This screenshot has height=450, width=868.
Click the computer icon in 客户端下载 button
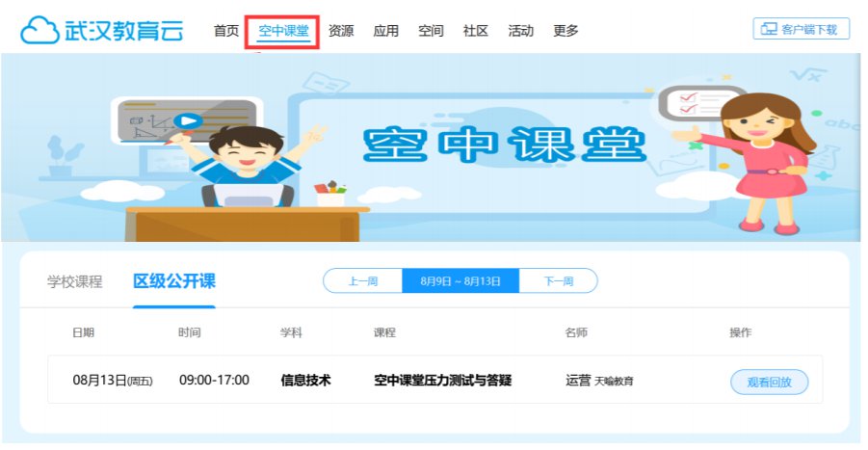(x=769, y=29)
